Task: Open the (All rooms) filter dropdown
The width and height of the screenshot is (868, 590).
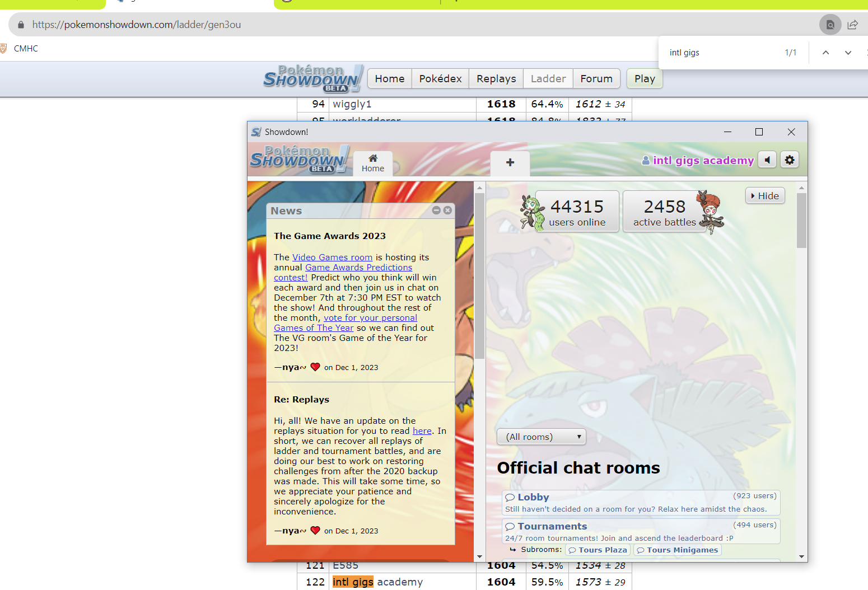Action: [x=542, y=437]
